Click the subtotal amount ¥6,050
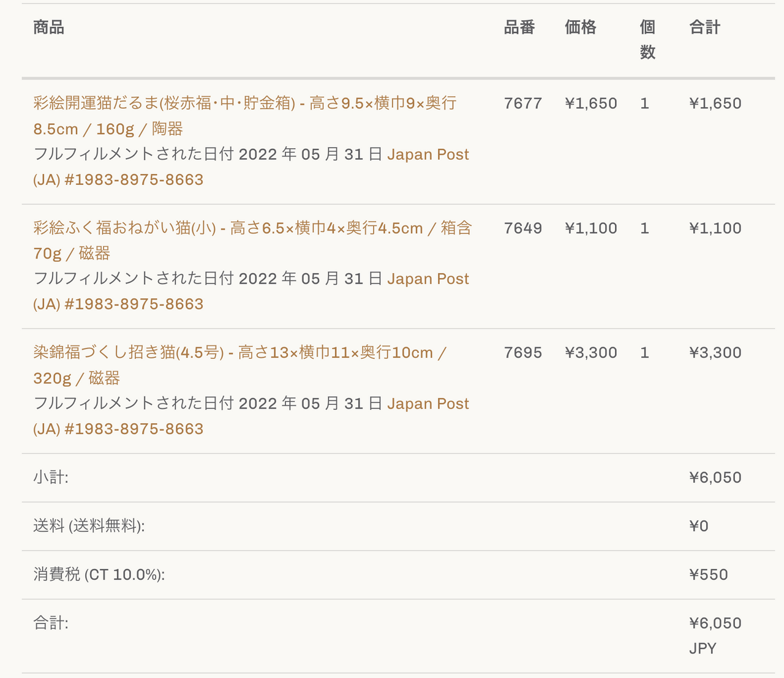 tap(715, 478)
